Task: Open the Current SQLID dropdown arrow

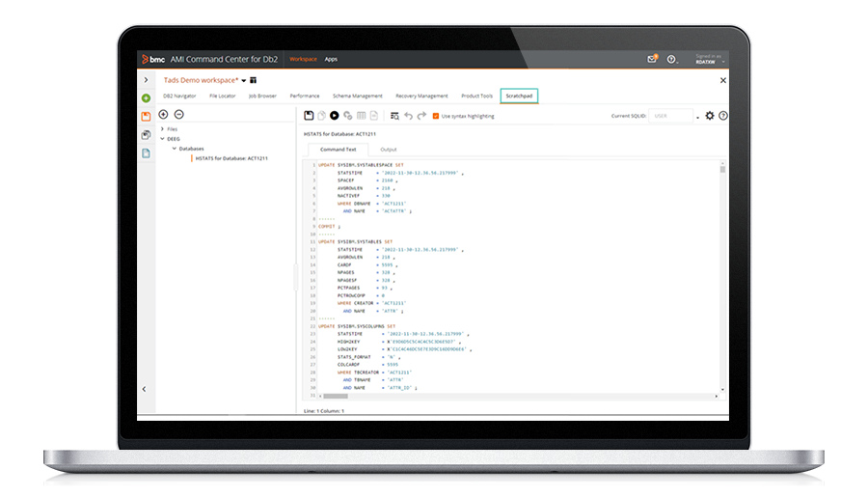Action: tap(697, 117)
